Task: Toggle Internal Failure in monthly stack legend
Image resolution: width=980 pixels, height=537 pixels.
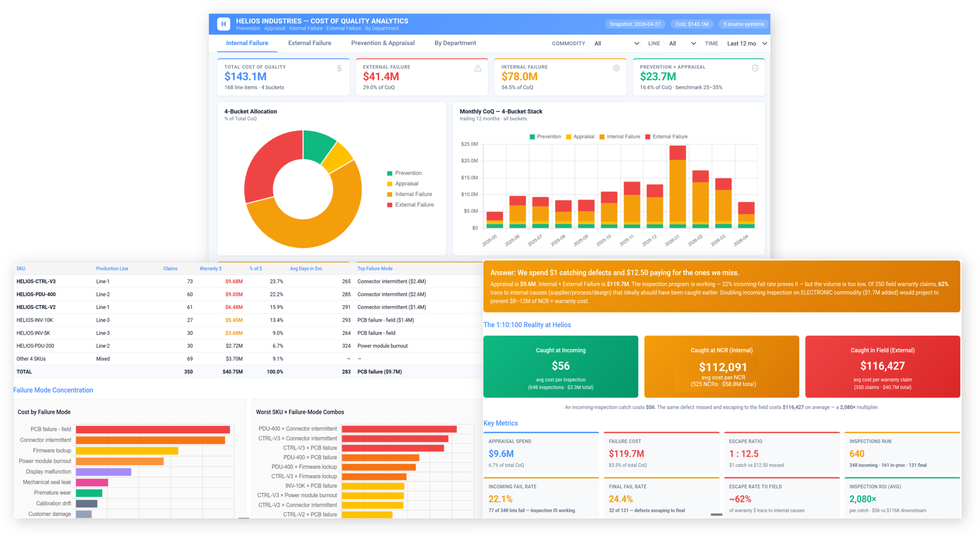Action: pyautogui.click(x=619, y=137)
